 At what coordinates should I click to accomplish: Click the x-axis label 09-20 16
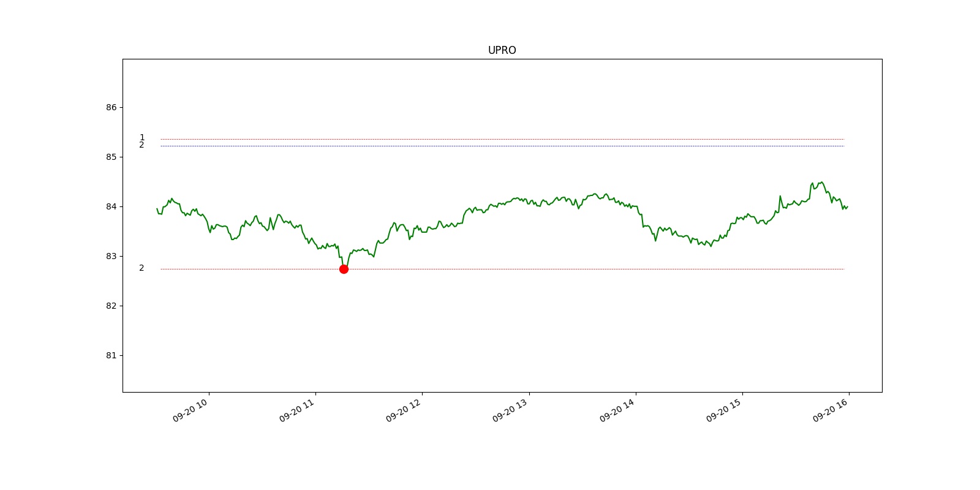click(x=831, y=410)
